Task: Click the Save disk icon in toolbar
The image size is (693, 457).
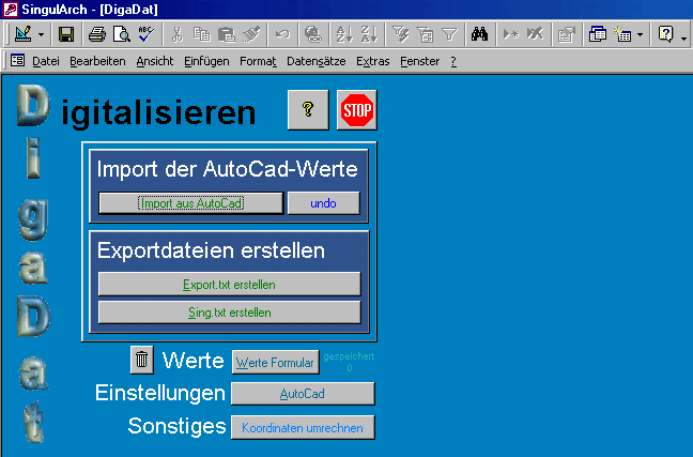Action: click(66, 35)
